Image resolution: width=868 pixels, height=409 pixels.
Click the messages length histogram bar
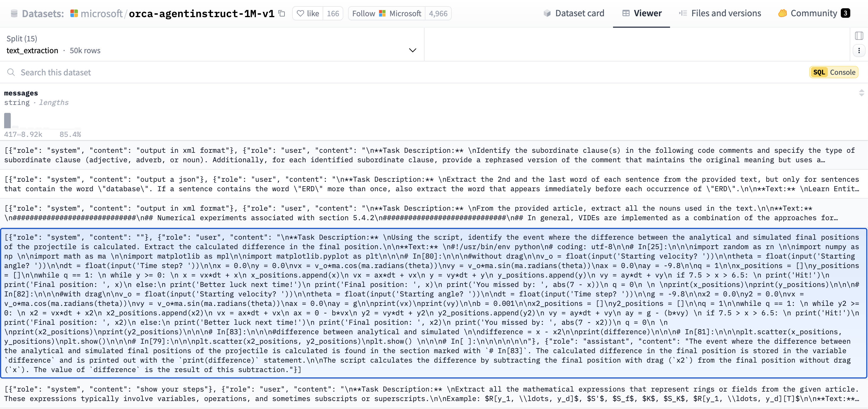coord(7,121)
